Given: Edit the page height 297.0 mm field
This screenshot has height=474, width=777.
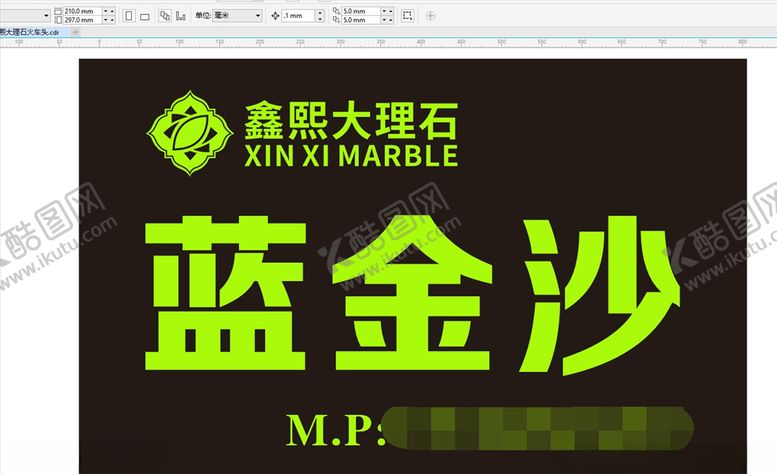Looking at the screenshot, I should click(82, 20).
